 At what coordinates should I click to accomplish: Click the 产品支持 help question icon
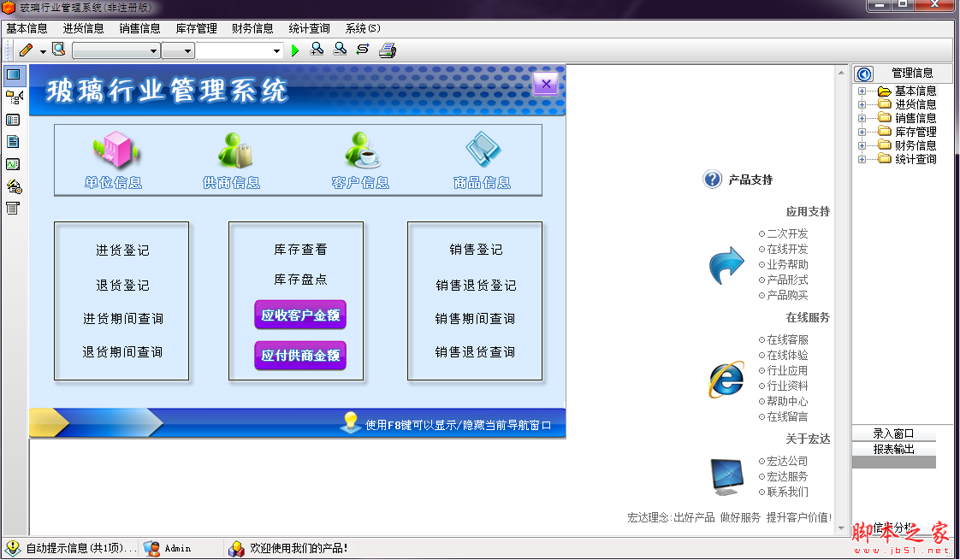click(712, 180)
